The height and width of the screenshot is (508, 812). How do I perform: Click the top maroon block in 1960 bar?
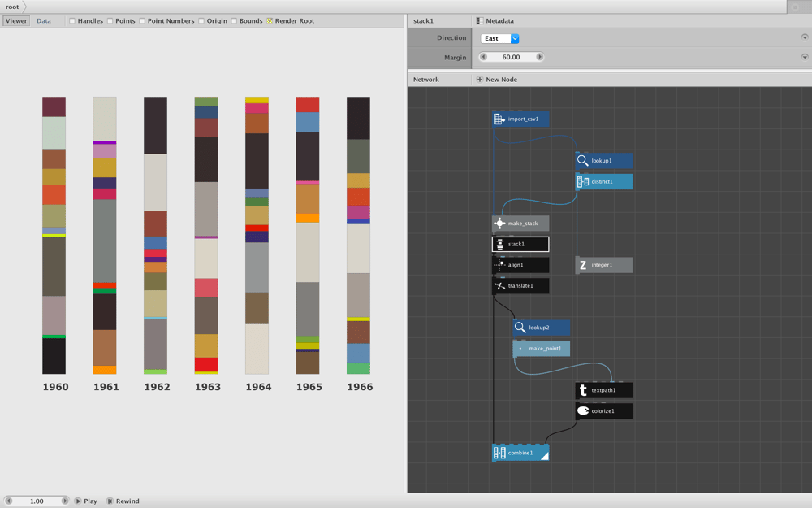(54, 106)
